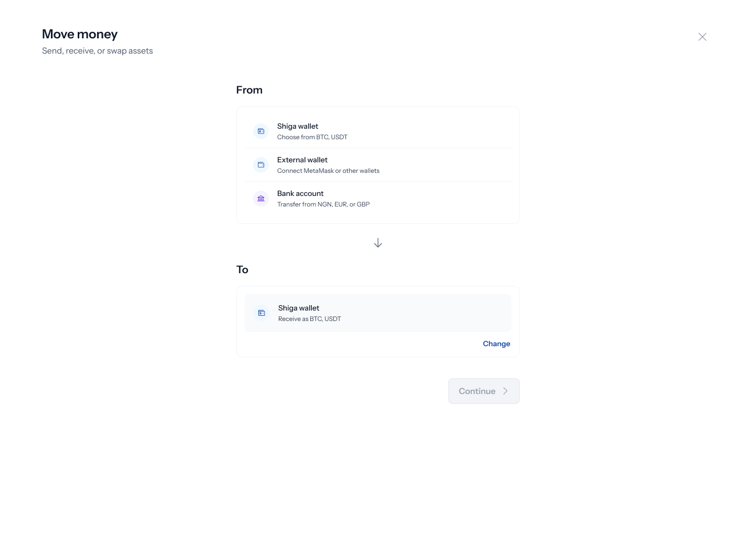Click the chevron on the Continue button
Screen dimensions: 756x538
tap(506, 391)
